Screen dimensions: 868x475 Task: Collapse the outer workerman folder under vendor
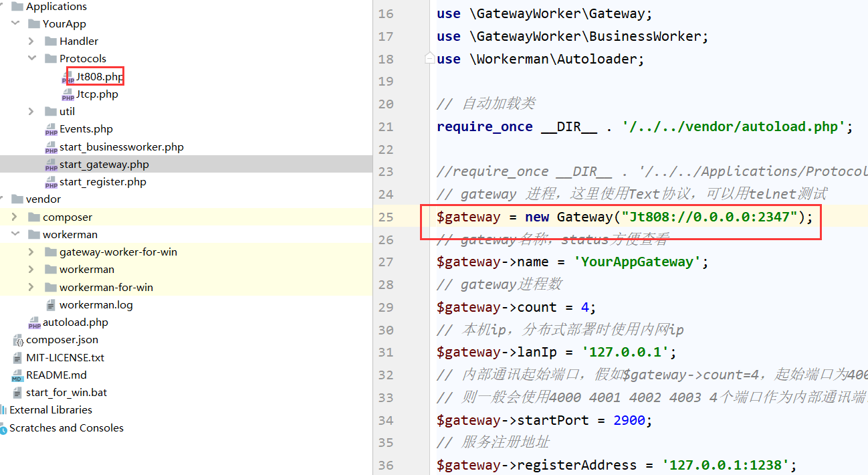point(15,234)
